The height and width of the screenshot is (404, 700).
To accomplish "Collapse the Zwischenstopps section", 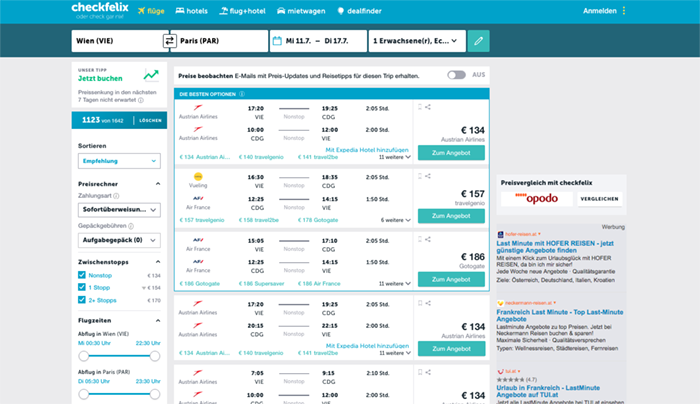I will [x=158, y=262].
